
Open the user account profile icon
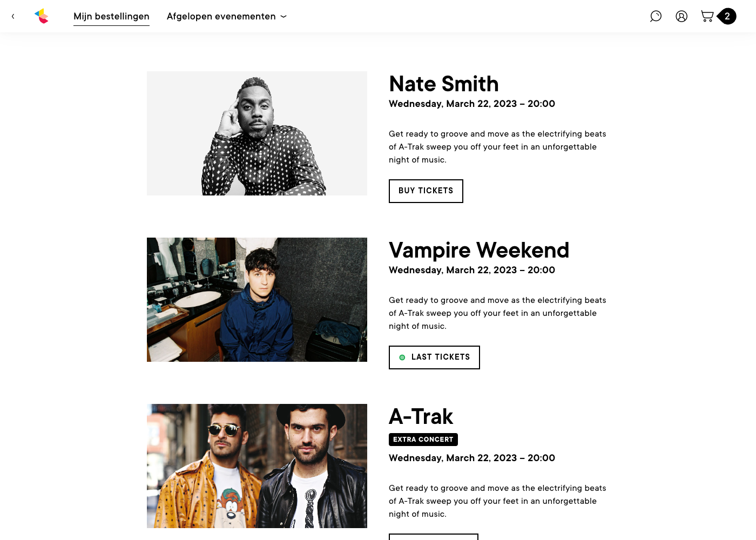coord(681,16)
